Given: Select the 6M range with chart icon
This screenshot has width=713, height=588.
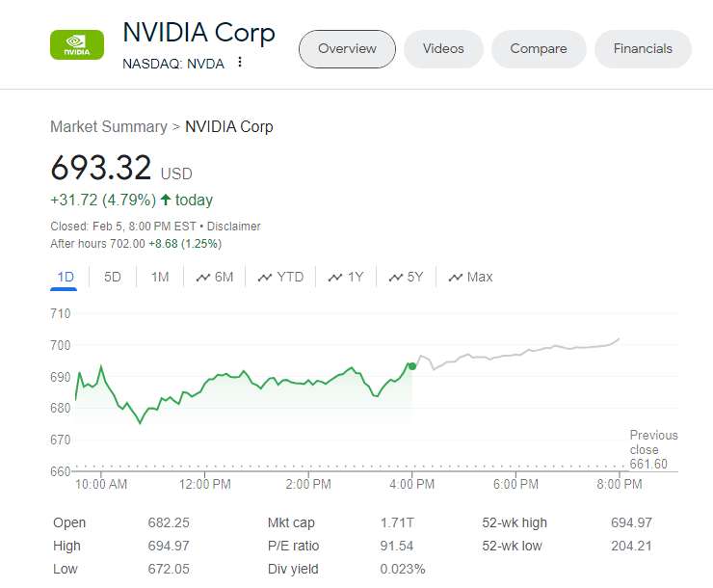Looking at the screenshot, I should (x=214, y=277).
